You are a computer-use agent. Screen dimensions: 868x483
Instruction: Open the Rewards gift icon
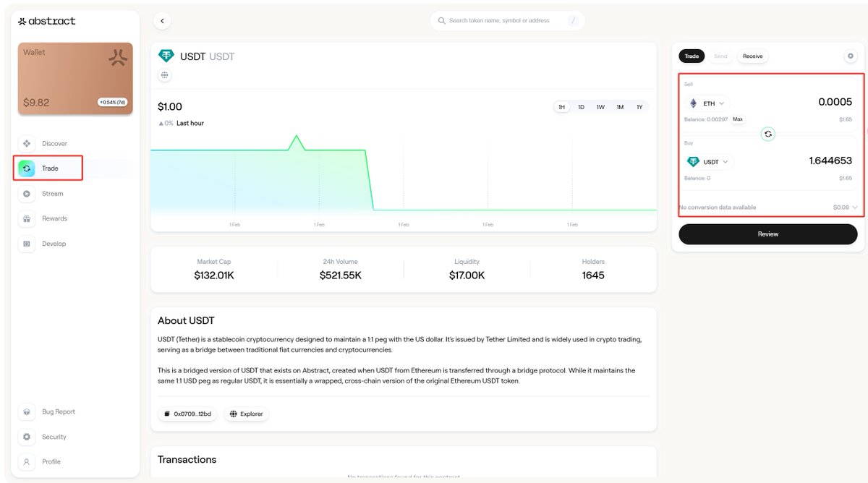27,218
